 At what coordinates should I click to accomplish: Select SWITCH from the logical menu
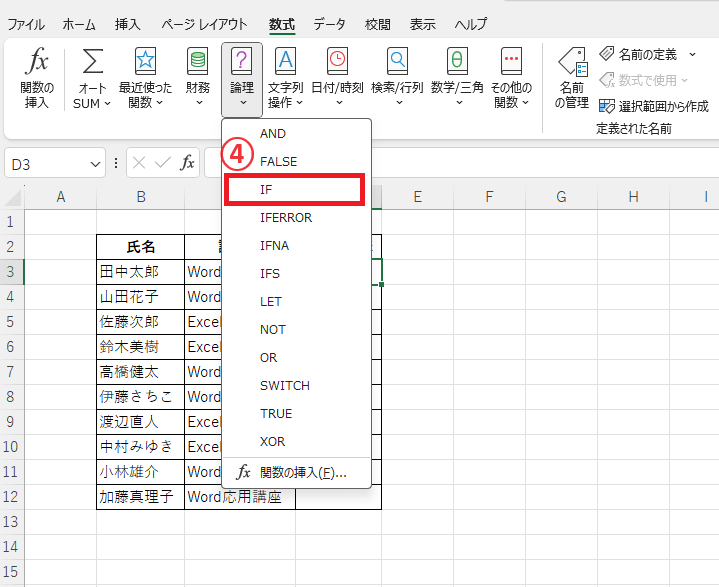pyautogui.click(x=296, y=385)
